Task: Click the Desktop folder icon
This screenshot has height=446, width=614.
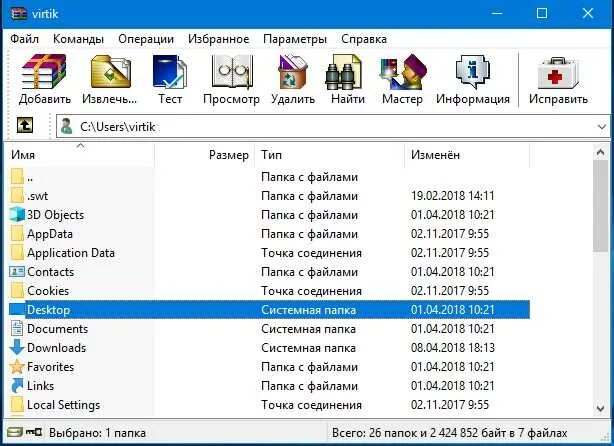Action: [17, 310]
